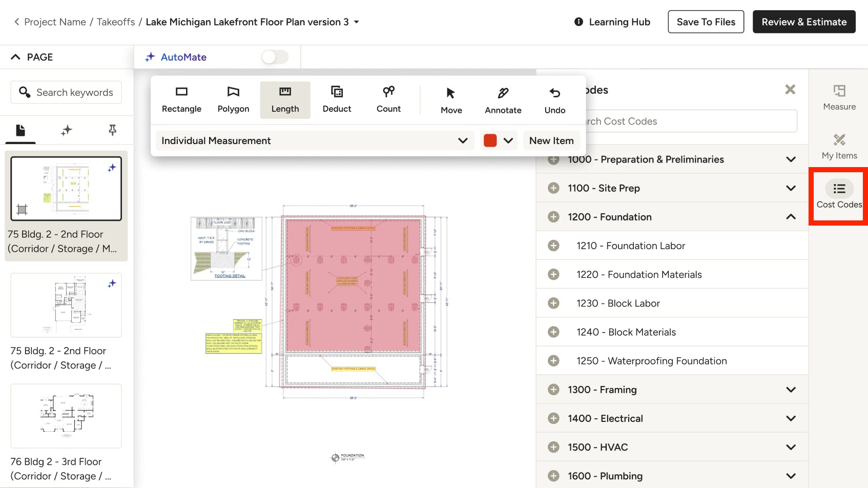The width and height of the screenshot is (868, 488).
Task: Expand the 1600 Plumbing section
Action: (791, 475)
